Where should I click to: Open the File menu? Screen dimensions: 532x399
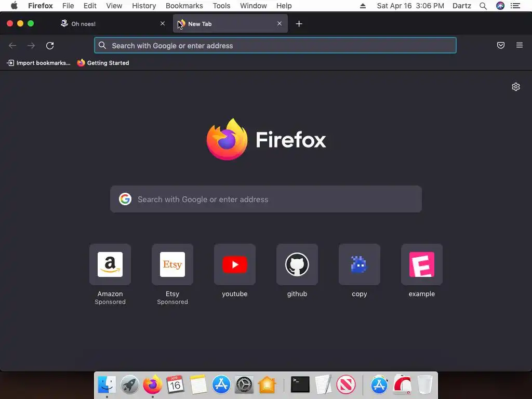coord(68,6)
